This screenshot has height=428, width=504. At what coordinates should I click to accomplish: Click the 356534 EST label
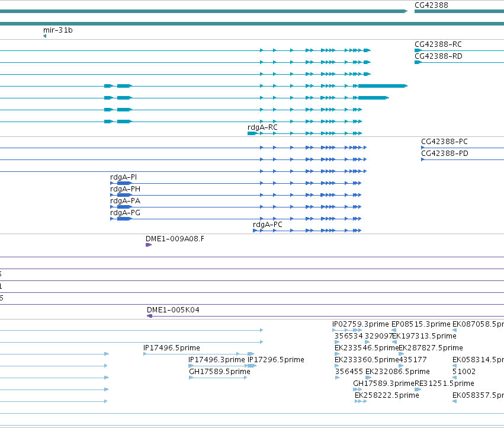(x=348, y=336)
